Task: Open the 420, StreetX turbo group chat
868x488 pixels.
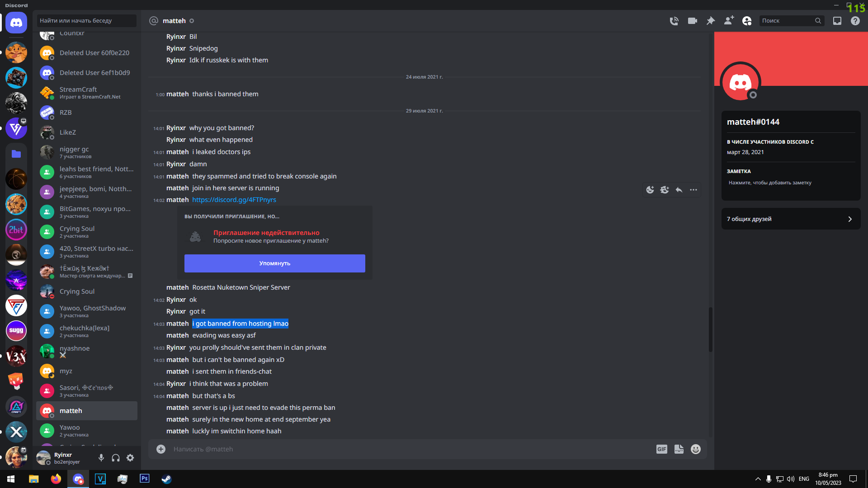Action: (x=86, y=252)
